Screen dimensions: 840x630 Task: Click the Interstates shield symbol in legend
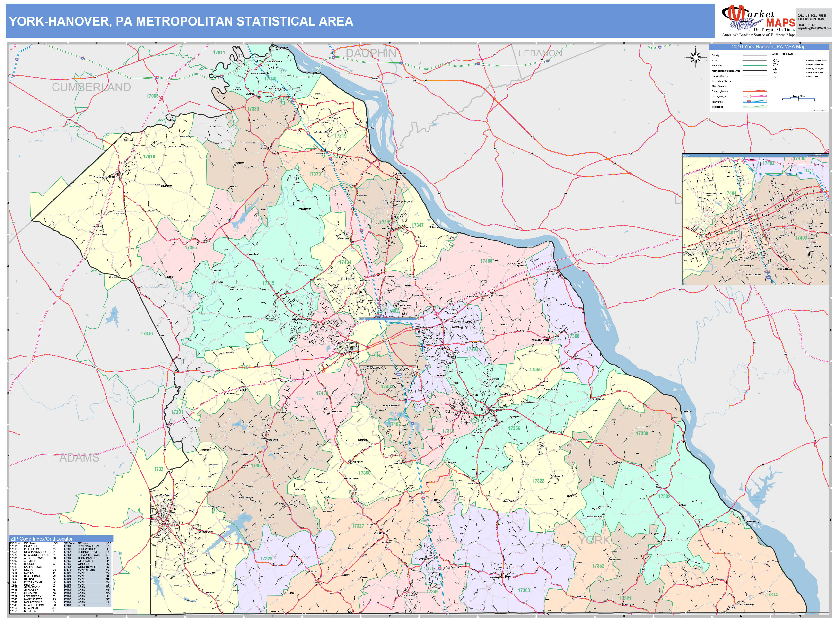[x=749, y=102]
